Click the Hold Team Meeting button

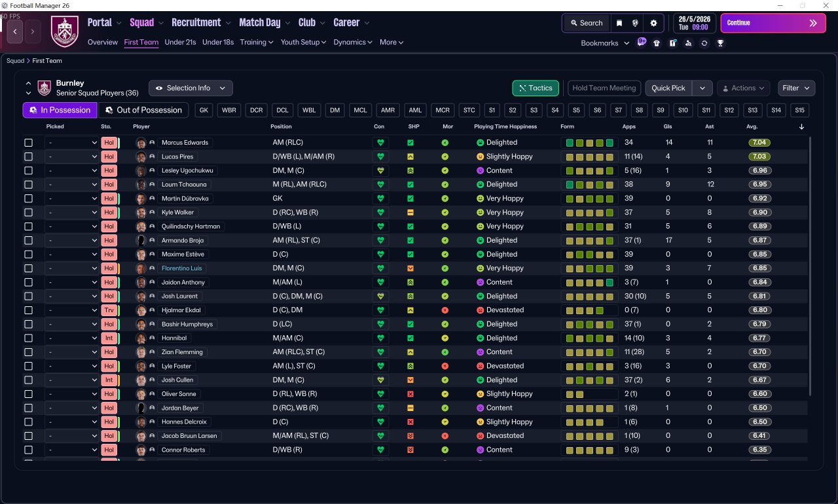[x=604, y=88]
